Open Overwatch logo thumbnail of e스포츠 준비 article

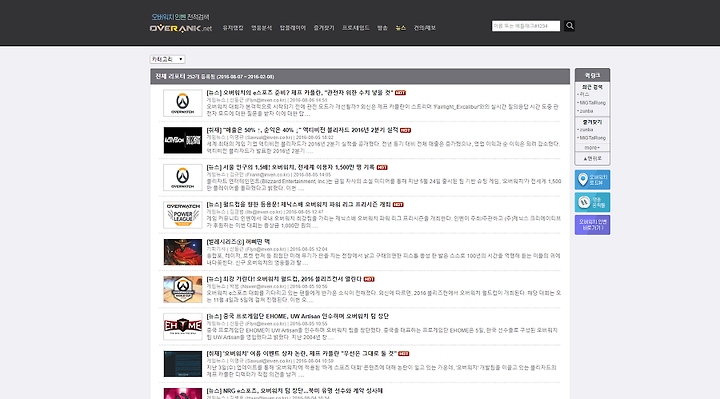[x=183, y=103]
